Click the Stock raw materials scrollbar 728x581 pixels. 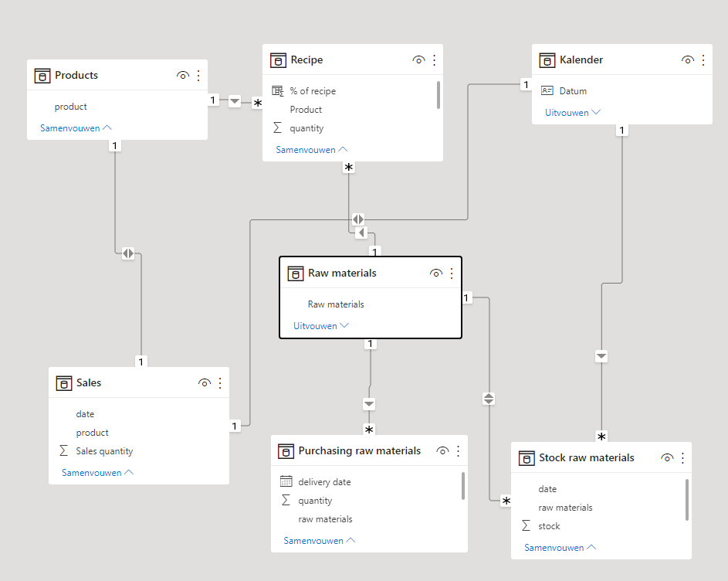(687, 500)
